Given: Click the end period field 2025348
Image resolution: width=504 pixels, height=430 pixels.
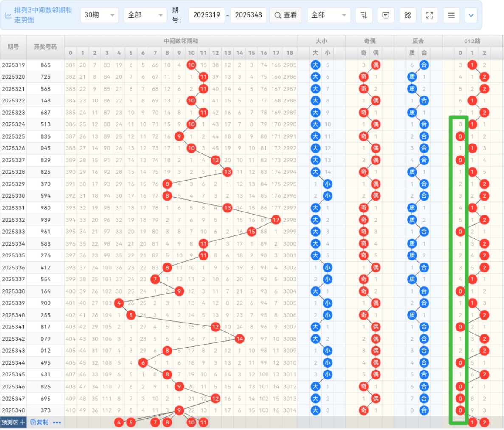Looking at the screenshot, I should coord(248,15).
